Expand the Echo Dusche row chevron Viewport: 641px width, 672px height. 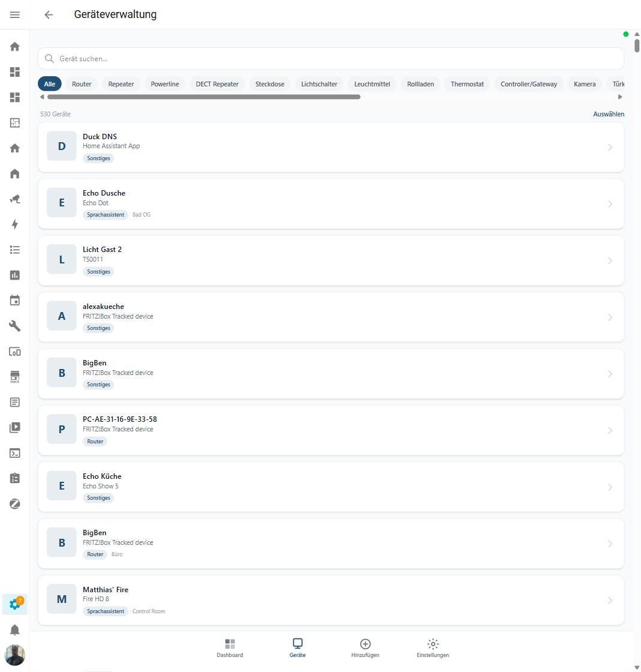[610, 204]
